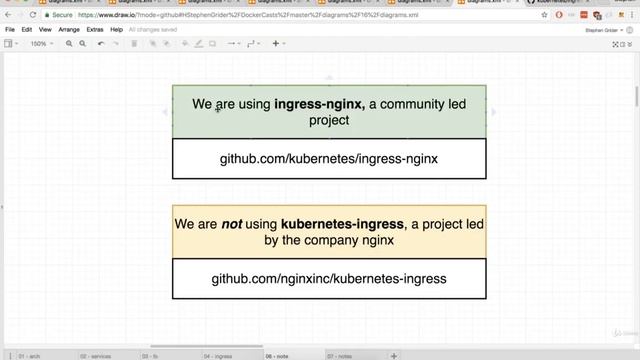Click the right arrow handle beside green box
The width and height of the screenshot is (640, 360).
[x=493, y=111]
